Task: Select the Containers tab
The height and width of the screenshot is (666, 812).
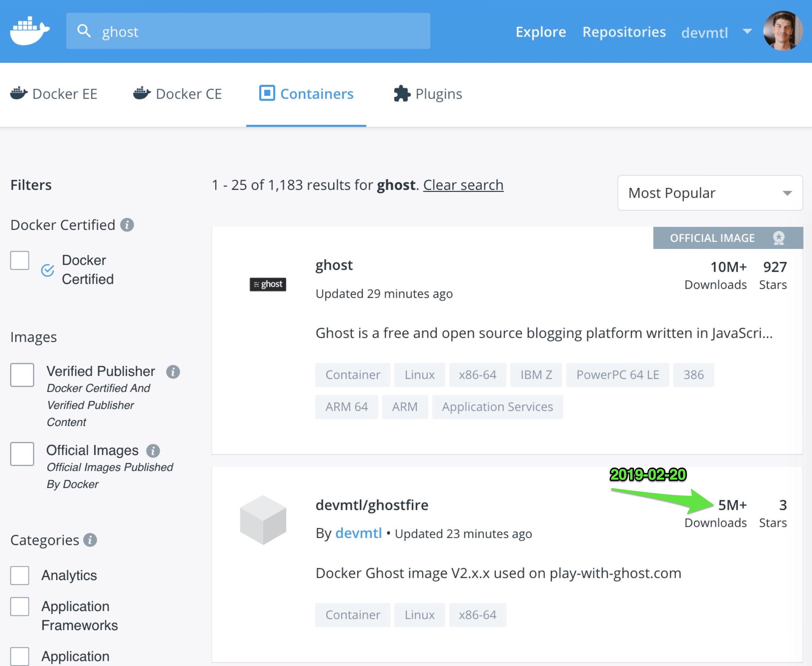Action: point(306,94)
